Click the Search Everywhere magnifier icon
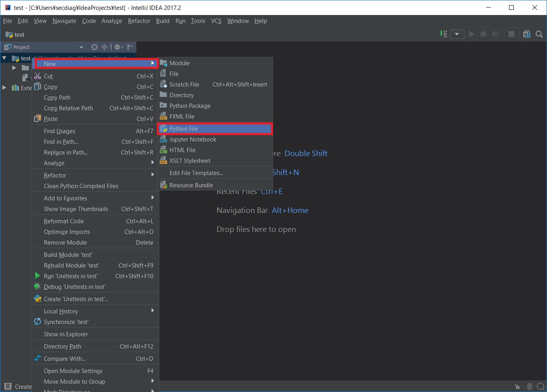The width and height of the screenshot is (547, 392). pos(539,34)
